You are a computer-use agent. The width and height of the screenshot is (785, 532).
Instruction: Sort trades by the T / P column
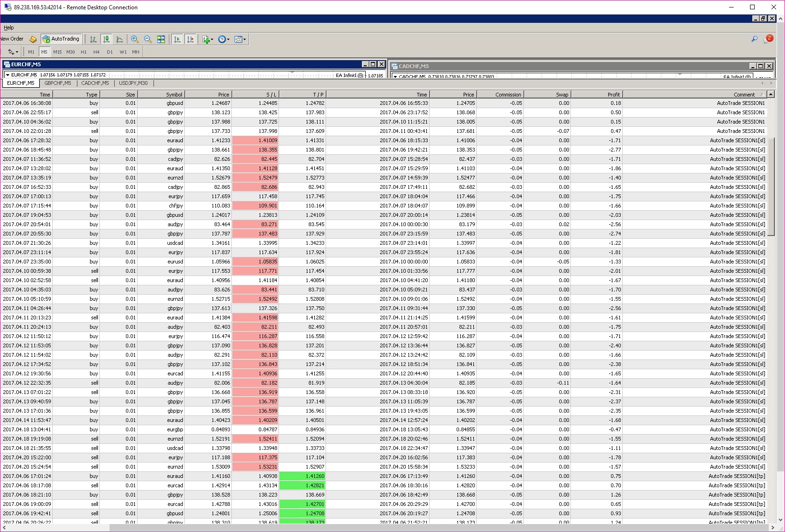[302, 95]
